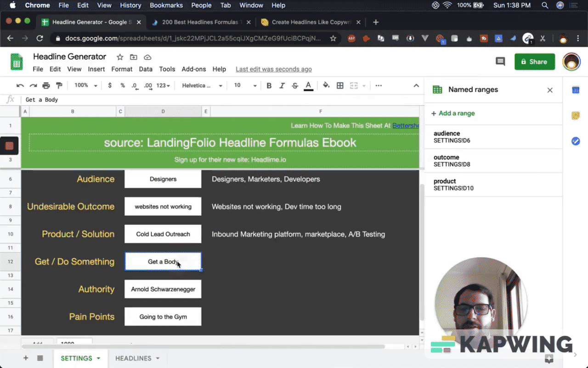The image size is (588, 368).
Task: Open the more number formats dropdown (123)
Action: coord(163,86)
